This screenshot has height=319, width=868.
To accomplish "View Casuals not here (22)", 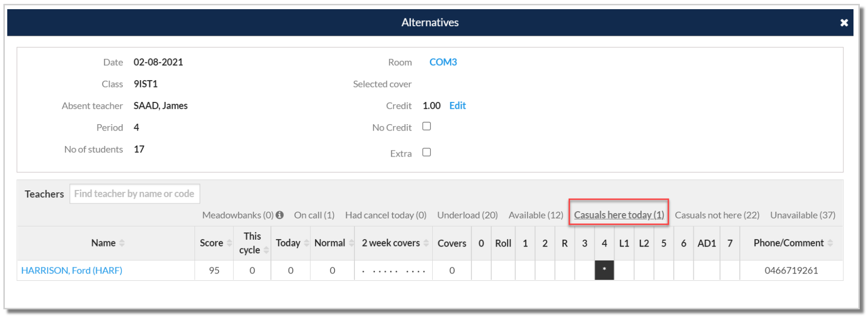I will click(717, 215).
